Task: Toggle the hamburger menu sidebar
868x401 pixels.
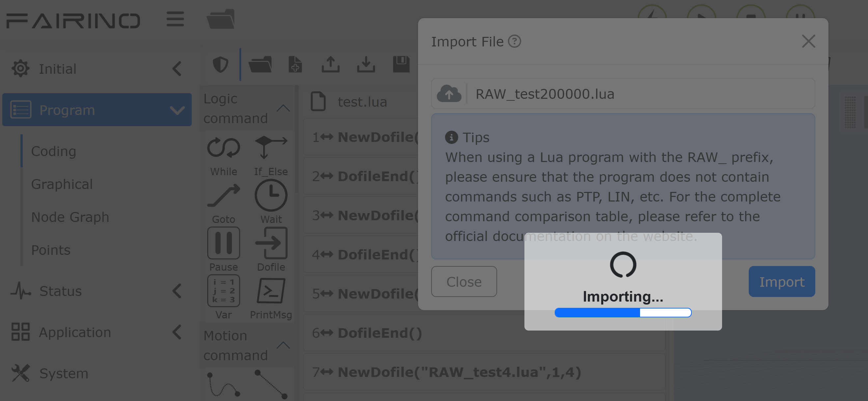Action: 175,19
